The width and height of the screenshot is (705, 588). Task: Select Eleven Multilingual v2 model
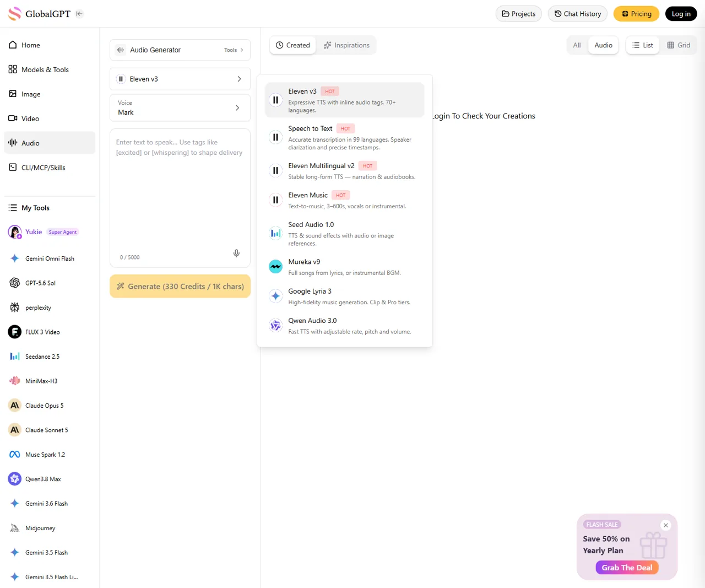pyautogui.click(x=345, y=171)
